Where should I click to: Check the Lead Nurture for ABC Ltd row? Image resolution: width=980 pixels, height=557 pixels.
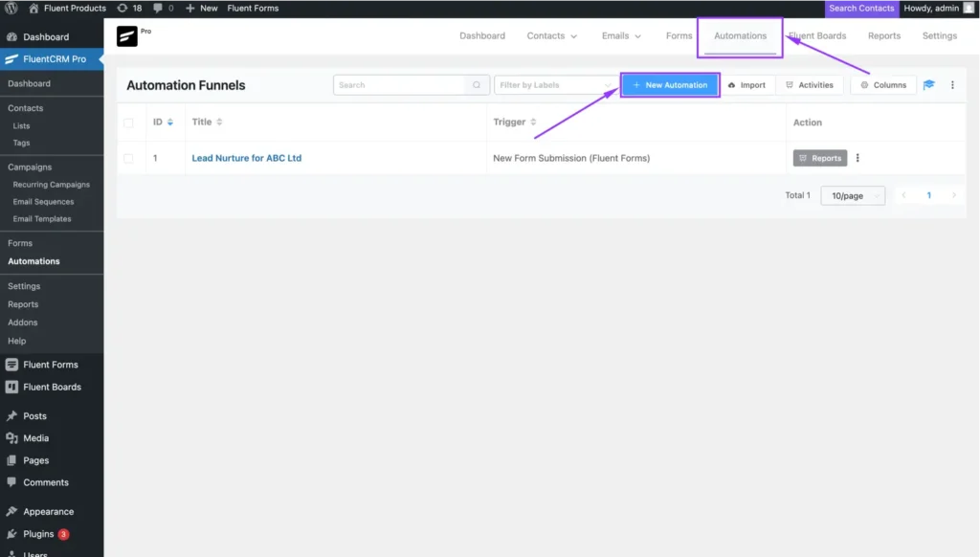coord(128,158)
